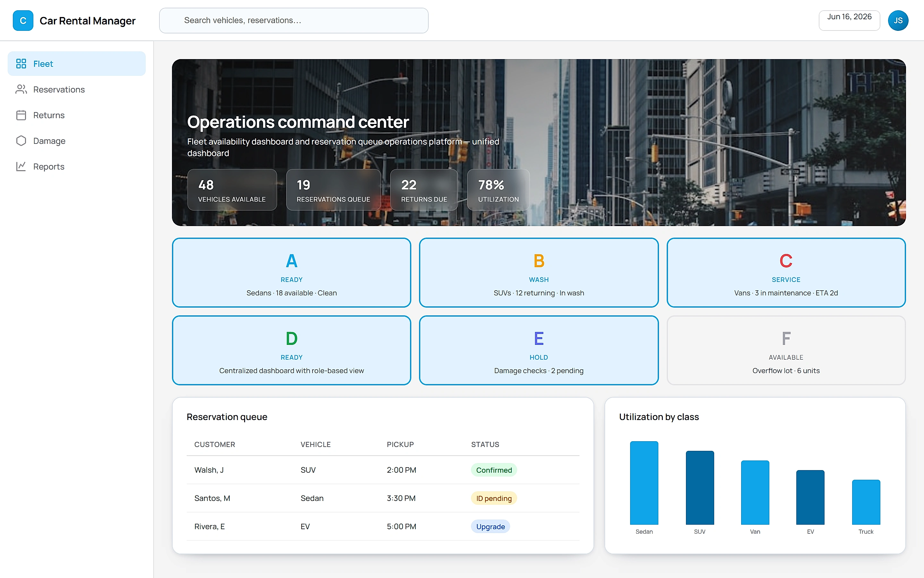Click the Car Rental Manager logo icon
This screenshot has width=924, height=578.
23,21
